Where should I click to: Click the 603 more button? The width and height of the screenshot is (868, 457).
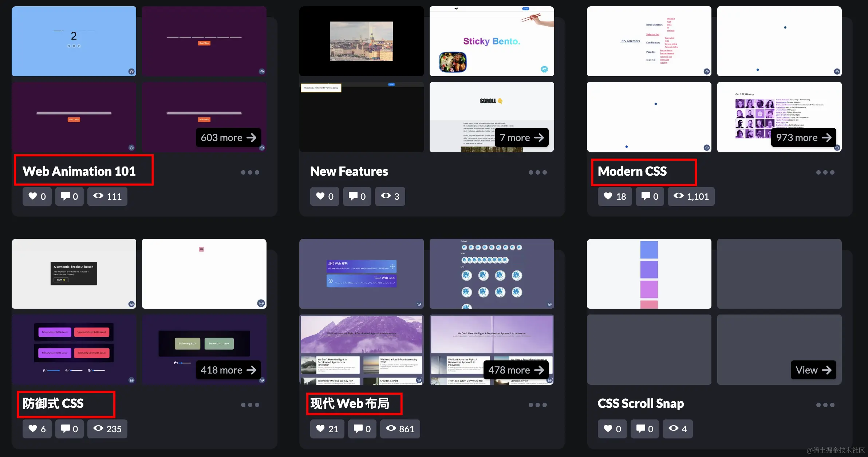tap(228, 138)
